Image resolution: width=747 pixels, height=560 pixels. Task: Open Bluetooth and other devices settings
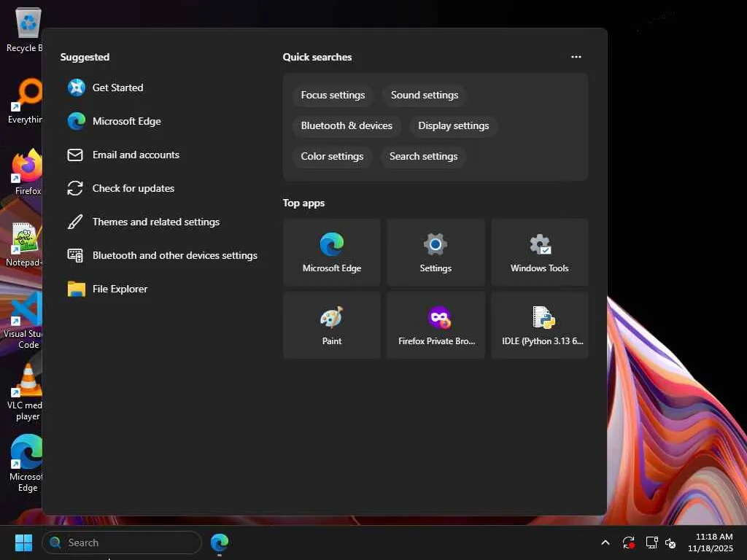[x=163, y=255]
